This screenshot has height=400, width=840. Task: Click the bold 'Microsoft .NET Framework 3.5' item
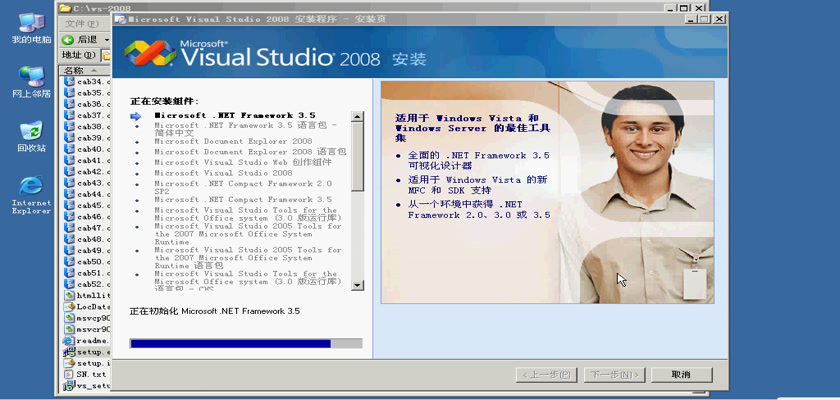click(235, 116)
